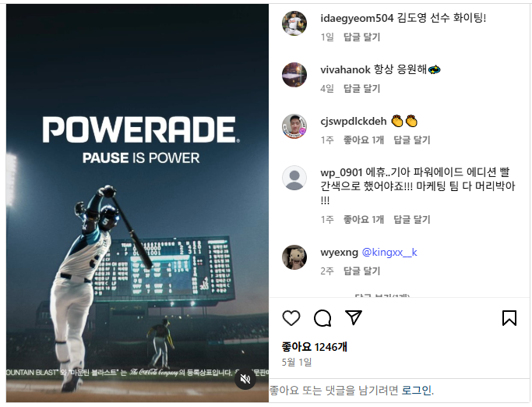Save post using bookmark icon

tap(509, 318)
